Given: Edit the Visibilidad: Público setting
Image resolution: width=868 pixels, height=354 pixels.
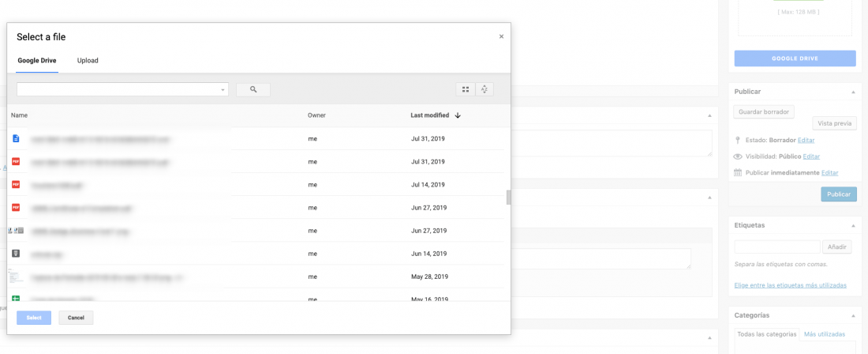Looking at the screenshot, I should click(811, 156).
